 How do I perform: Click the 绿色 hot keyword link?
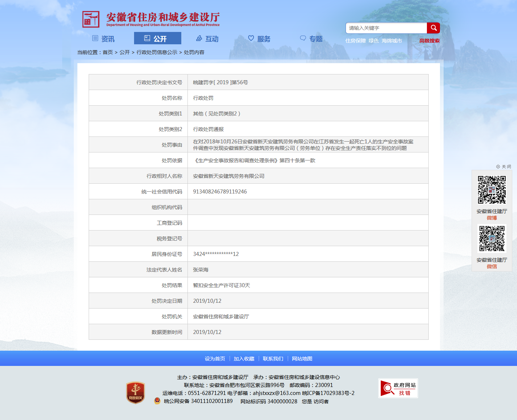tap(373, 41)
